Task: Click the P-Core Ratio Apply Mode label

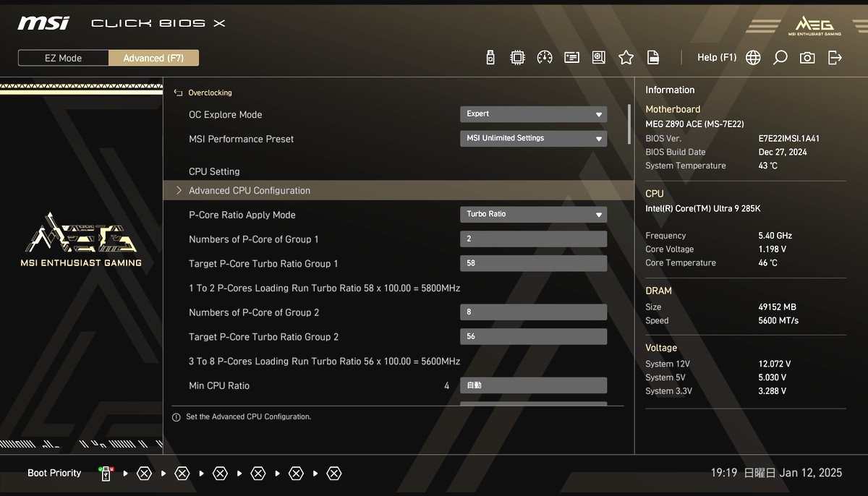Action: [x=242, y=215]
